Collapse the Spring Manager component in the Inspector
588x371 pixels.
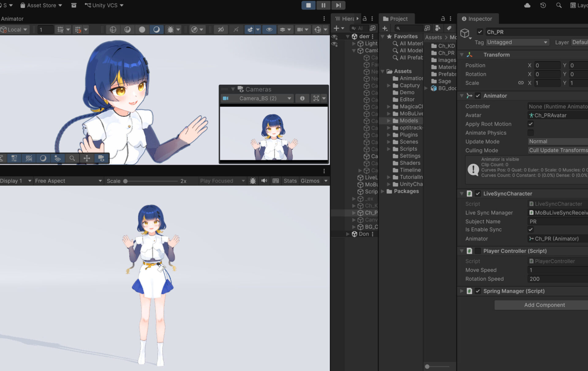coord(462,291)
